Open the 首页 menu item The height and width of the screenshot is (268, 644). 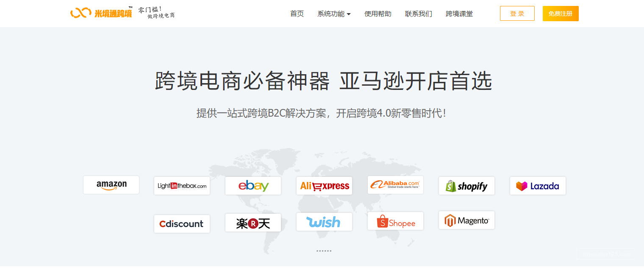(x=297, y=13)
